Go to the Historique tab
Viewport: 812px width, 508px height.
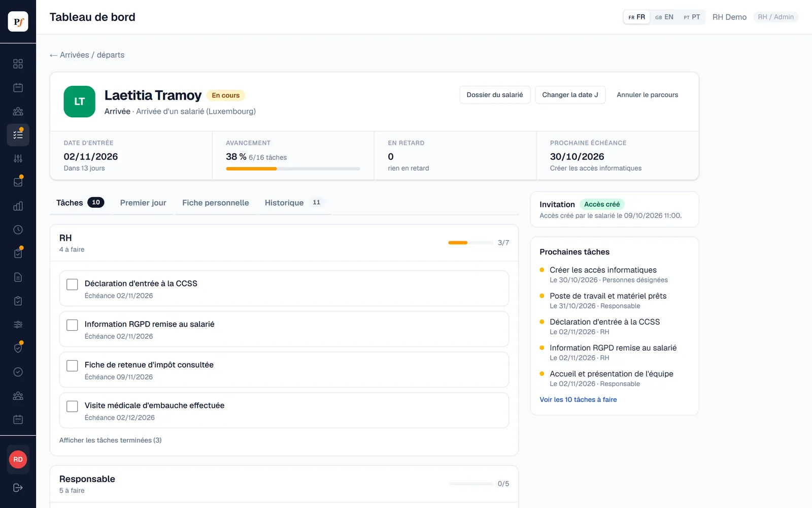[x=295, y=203]
